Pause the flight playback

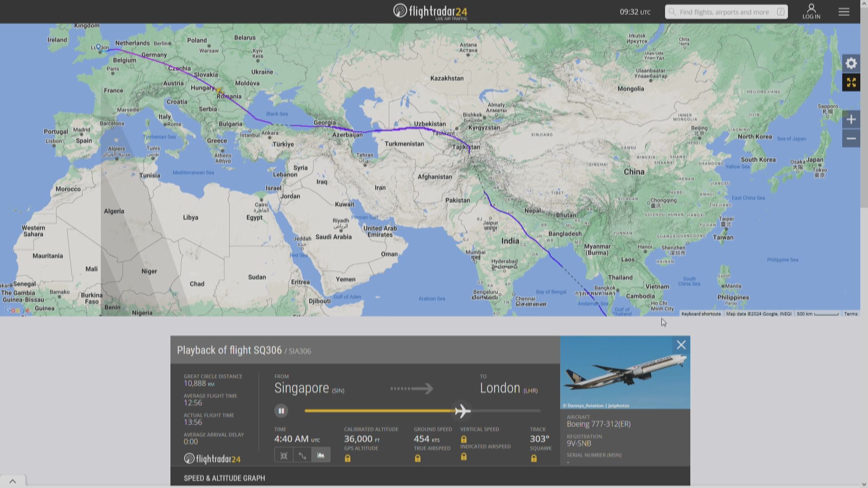point(281,411)
